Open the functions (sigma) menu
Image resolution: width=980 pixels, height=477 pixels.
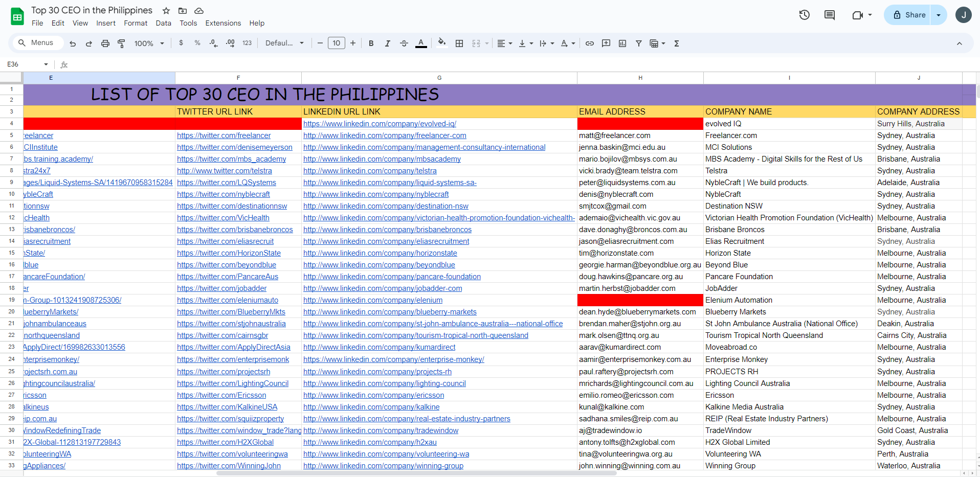click(x=677, y=43)
